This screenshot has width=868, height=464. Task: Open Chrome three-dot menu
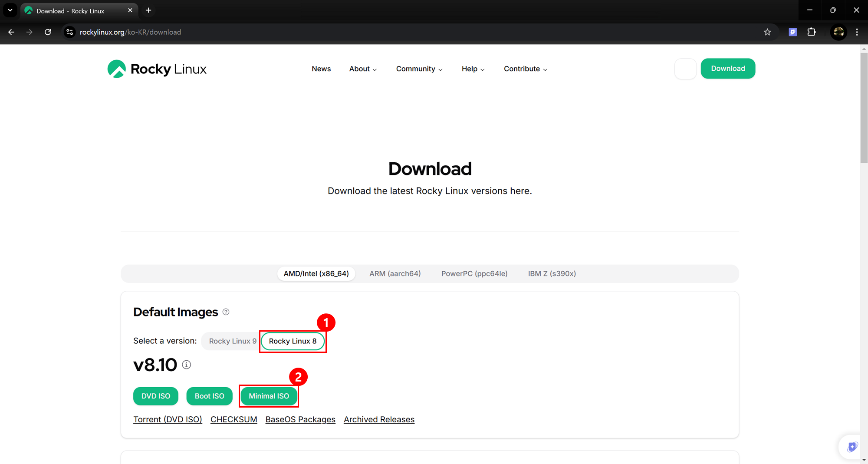857,32
